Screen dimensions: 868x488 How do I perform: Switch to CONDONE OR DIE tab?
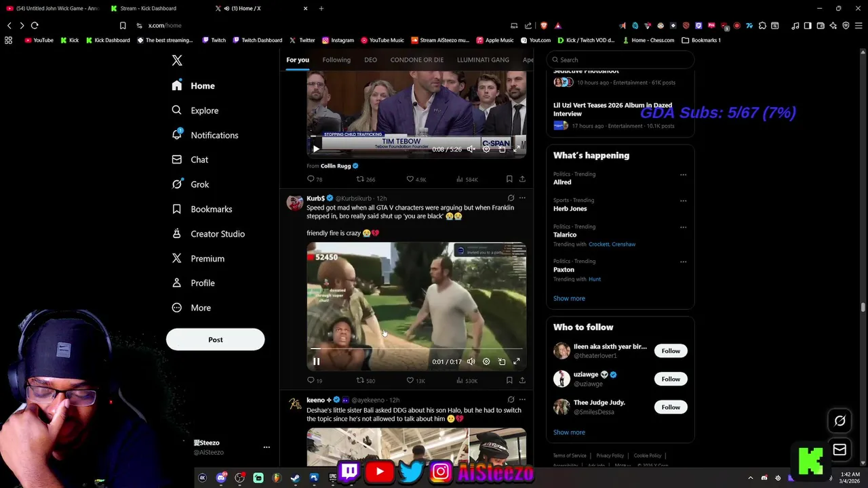click(416, 60)
